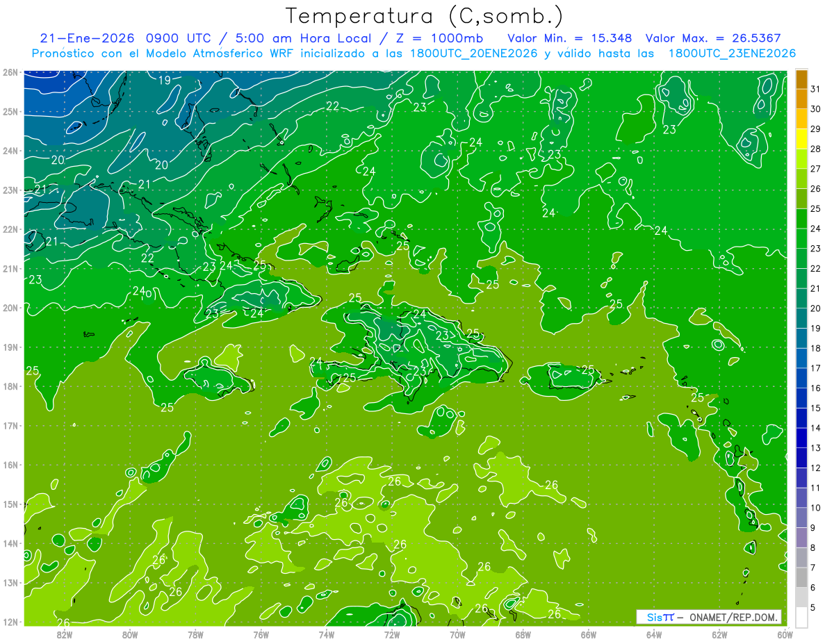Click the '16N' latitude axis label
The image size is (834, 644).
[10, 465]
